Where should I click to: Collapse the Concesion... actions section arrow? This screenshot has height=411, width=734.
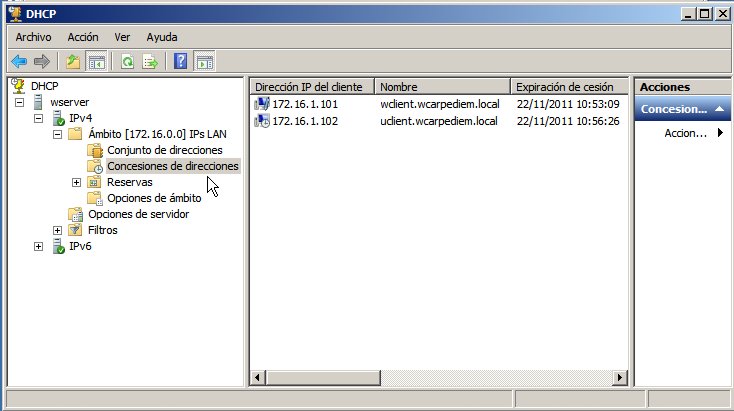point(719,109)
